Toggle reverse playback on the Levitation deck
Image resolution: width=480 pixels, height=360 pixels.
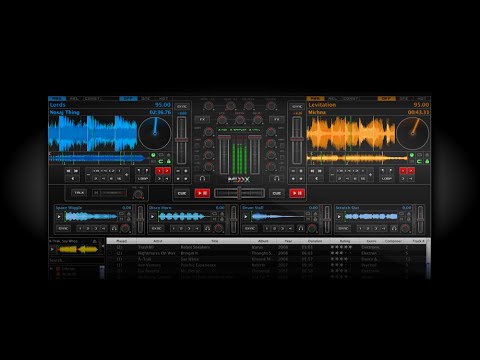[x=316, y=179]
